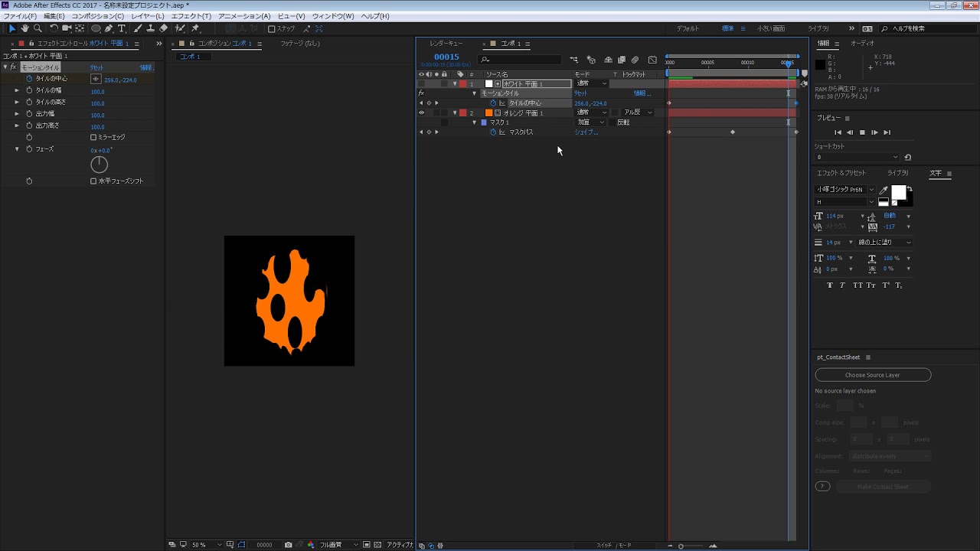The image size is (980, 551).
Task: Click the シェイプ... mask path link
Action: (x=586, y=132)
